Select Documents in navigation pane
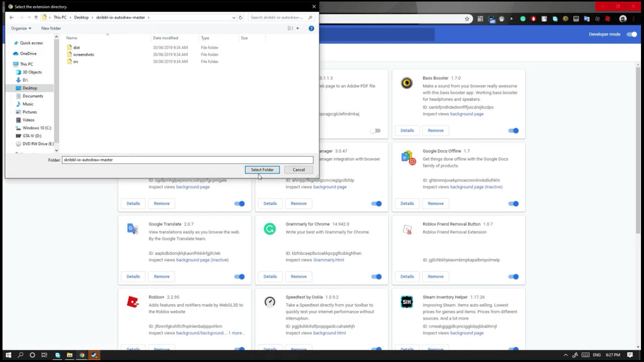This screenshot has height=362, width=644. point(33,96)
